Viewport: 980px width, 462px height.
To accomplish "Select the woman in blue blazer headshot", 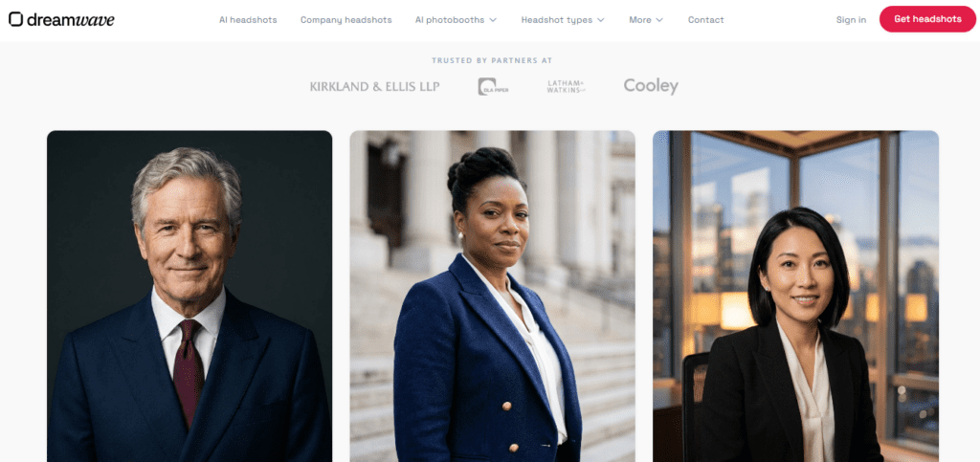I will point(493,296).
